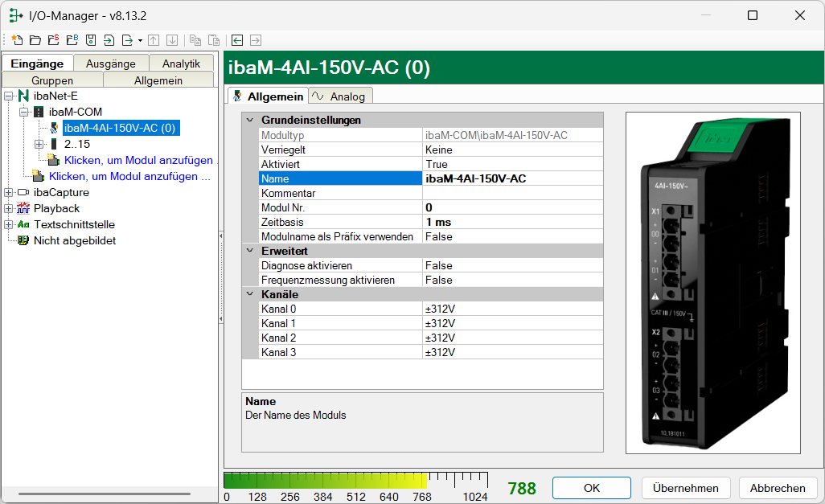
Task: Click the I/O-Manager window title icon
Action: click(x=16, y=16)
